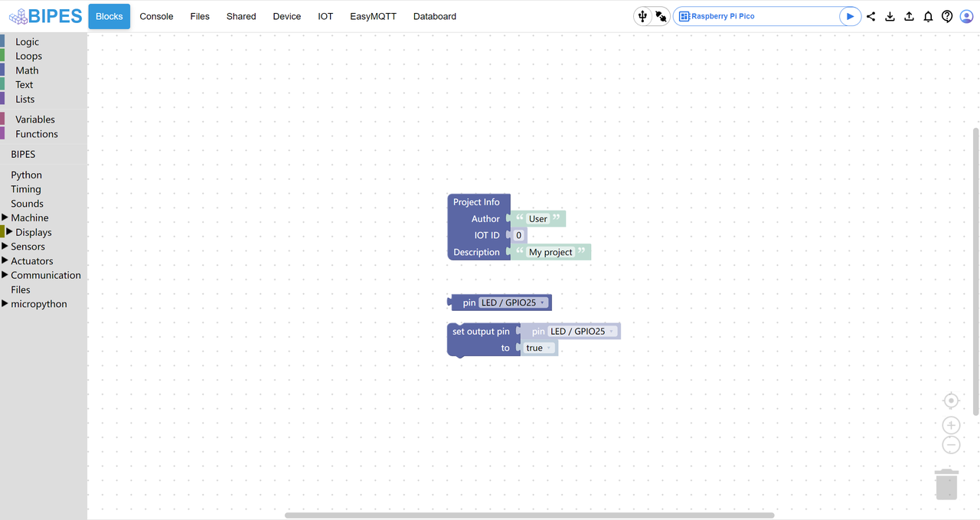The width and height of the screenshot is (980, 520).
Task: Open the LED / GPIO25 dropdown on standalone pin block
Action: tap(514, 303)
